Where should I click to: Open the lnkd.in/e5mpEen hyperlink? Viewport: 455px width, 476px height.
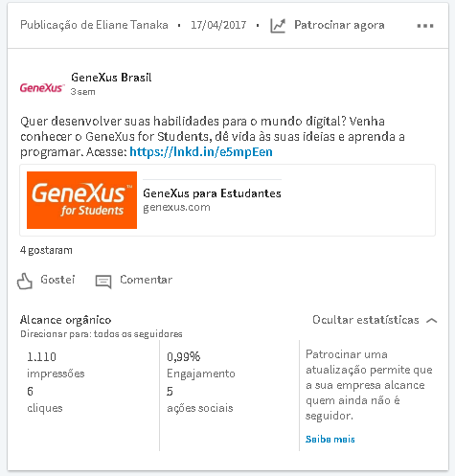point(201,152)
